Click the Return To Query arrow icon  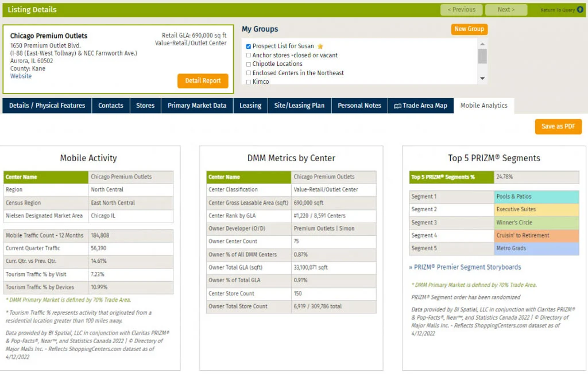click(x=580, y=10)
